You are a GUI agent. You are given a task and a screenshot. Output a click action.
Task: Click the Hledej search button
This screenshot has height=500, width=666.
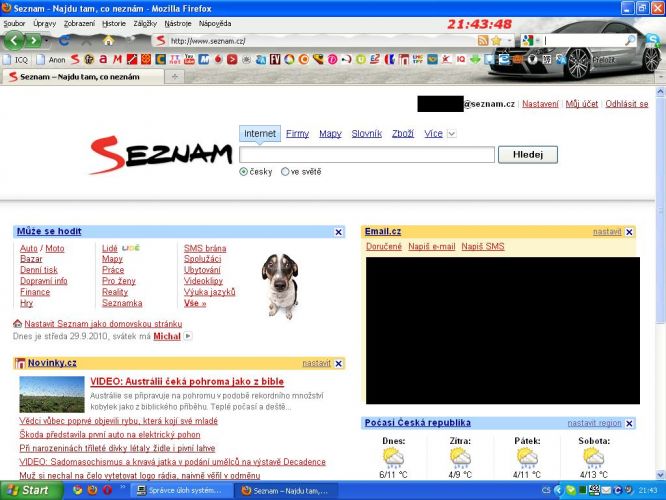coord(528,155)
